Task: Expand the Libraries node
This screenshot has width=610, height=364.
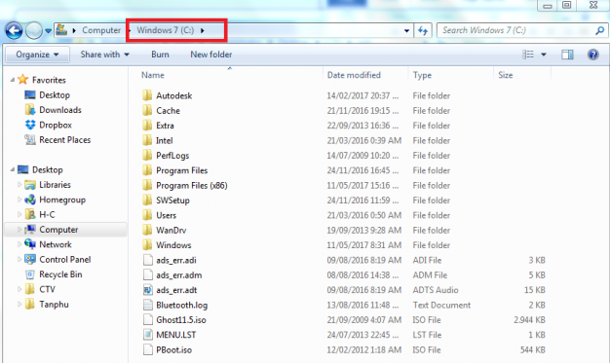Action: point(19,185)
